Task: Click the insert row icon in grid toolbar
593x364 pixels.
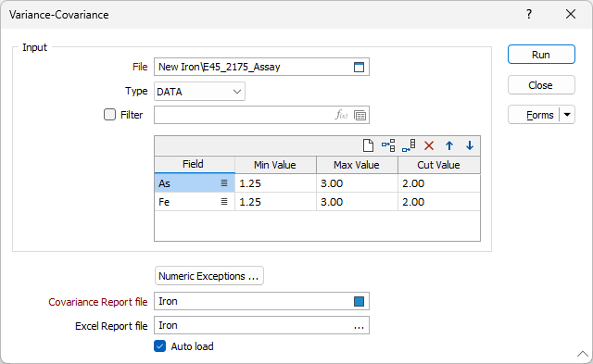Action: click(388, 145)
